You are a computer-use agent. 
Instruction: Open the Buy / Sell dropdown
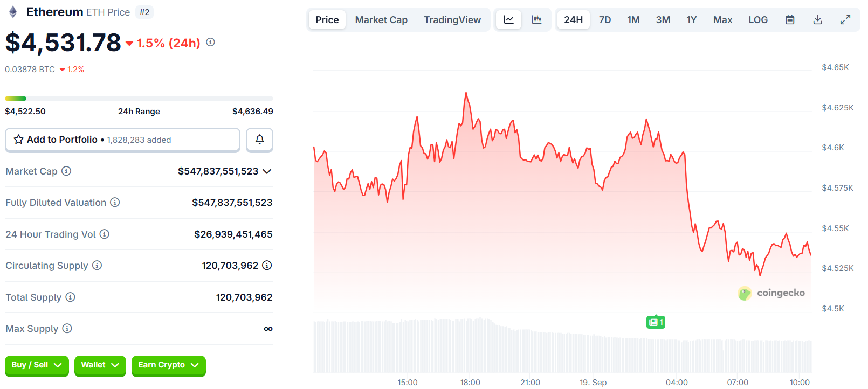37,365
